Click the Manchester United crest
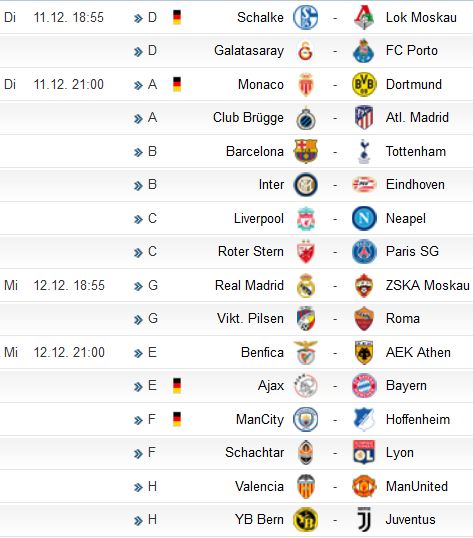Screen dimensions: 473x538 [364, 486]
